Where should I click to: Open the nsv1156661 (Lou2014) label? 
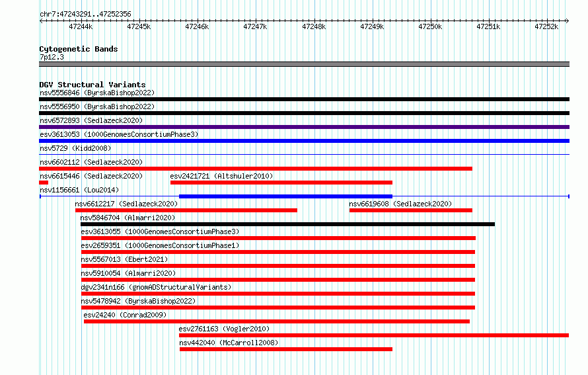[x=79, y=190]
